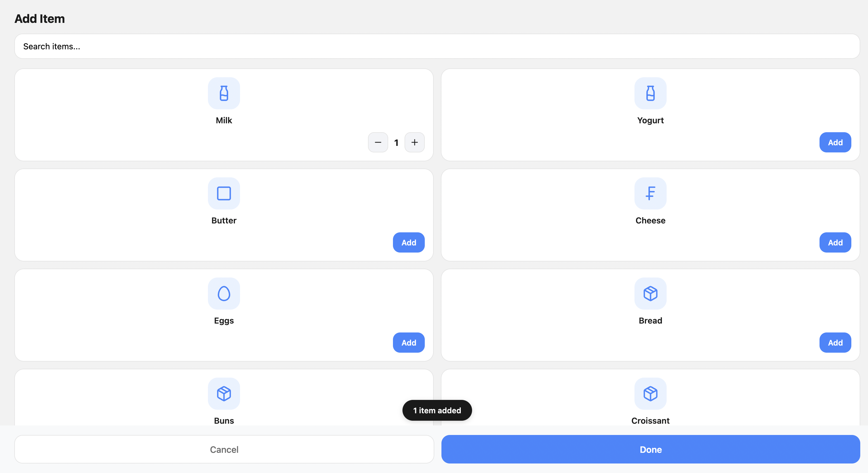Click the Croissant box icon
868x473 pixels.
pyautogui.click(x=650, y=393)
